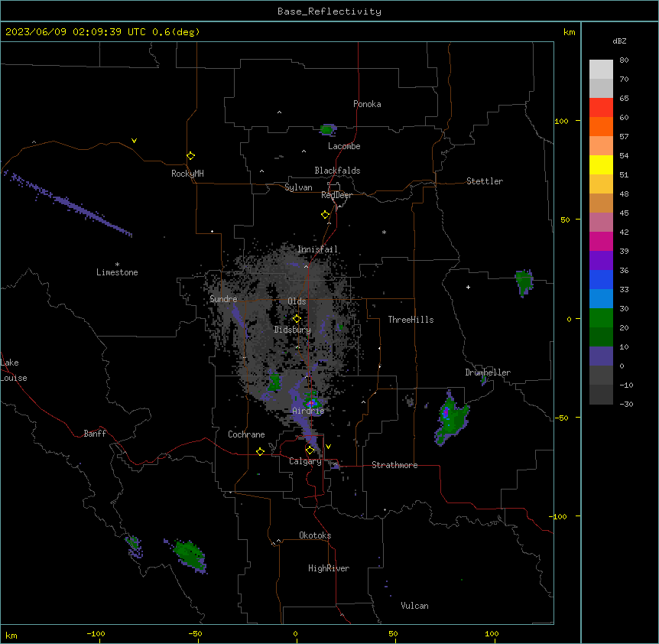Select the bright green legend swatch between 30 and 20
The image size is (659, 644).
(601, 318)
